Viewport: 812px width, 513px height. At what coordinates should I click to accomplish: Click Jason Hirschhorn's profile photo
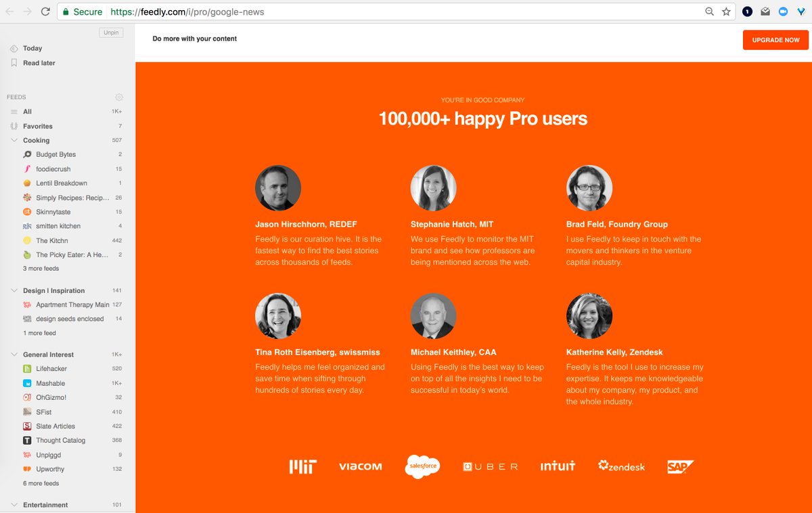(278, 188)
